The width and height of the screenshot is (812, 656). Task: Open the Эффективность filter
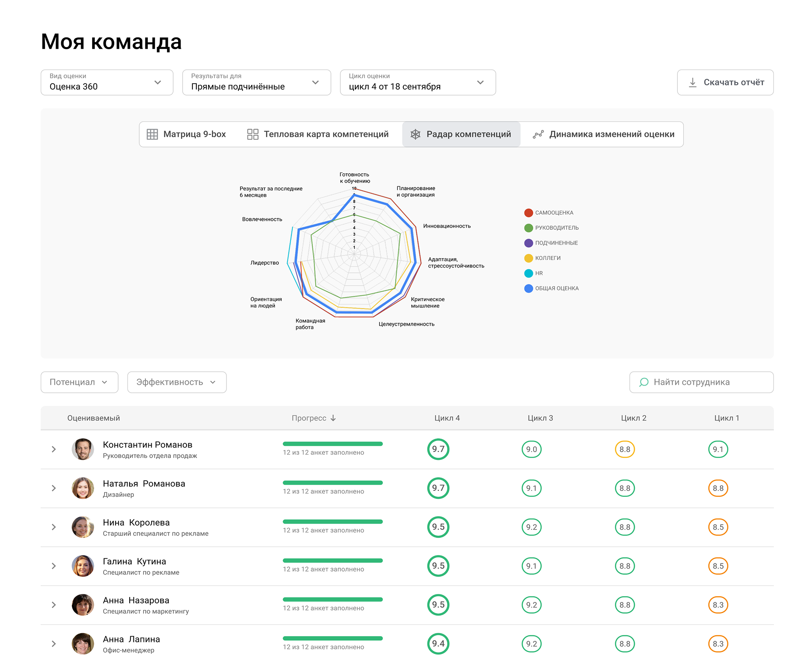point(177,382)
